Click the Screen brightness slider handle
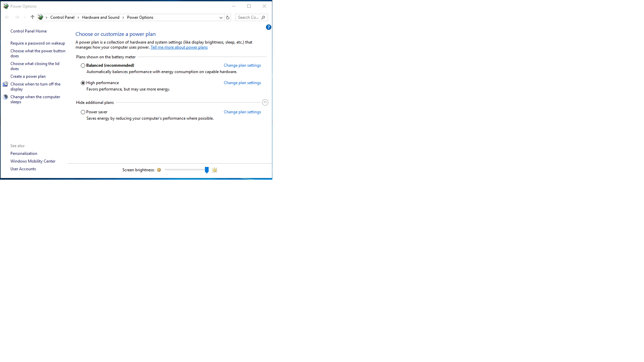This screenshot has width=644, height=362. point(207,170)
